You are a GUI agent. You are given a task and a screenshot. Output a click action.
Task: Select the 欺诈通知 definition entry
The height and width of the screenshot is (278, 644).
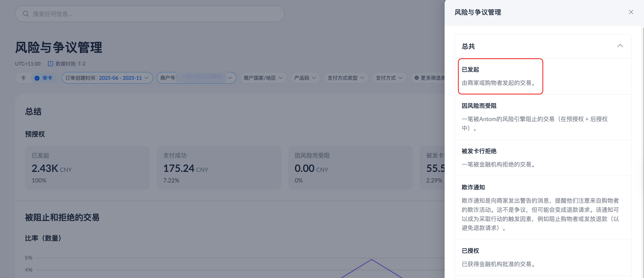[x=540, y=207]
